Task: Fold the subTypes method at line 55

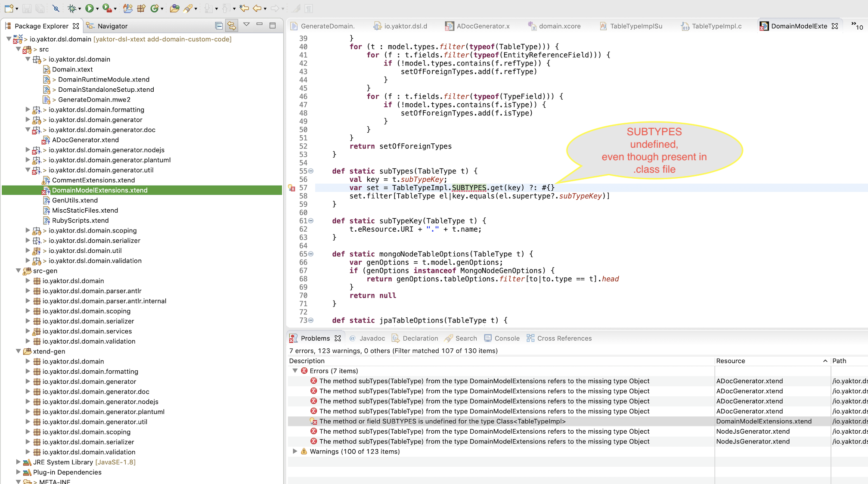Action: [311, 171]
